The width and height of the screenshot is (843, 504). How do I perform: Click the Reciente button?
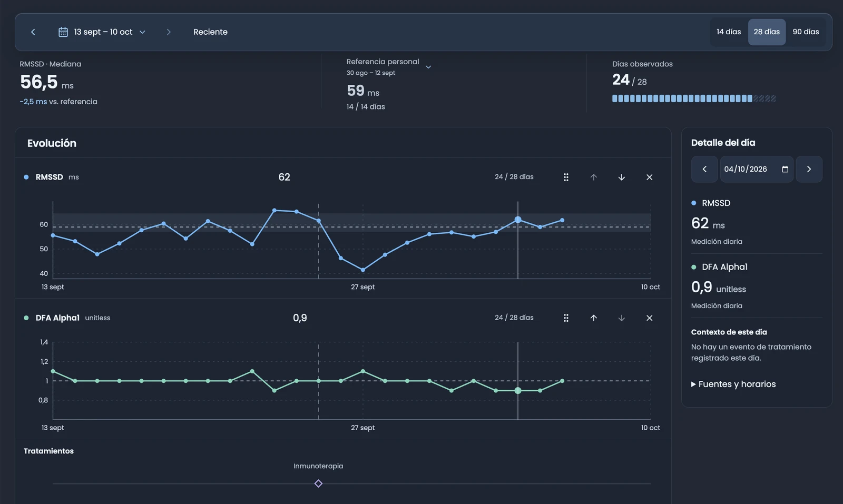point(210,32)
